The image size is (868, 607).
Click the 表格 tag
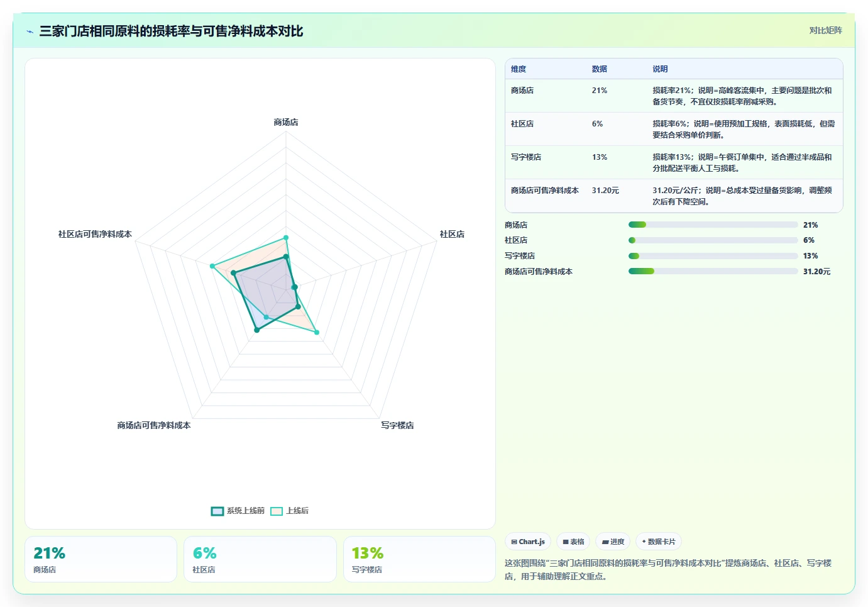pyautogui.click(x=573, y=542)
